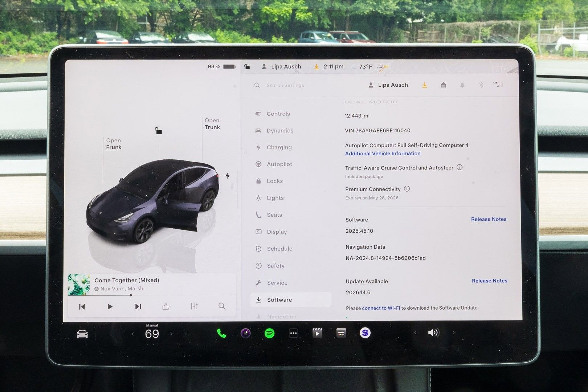
Task: Show info for Traffic-Aware Cruise Control
Action: 460,167
